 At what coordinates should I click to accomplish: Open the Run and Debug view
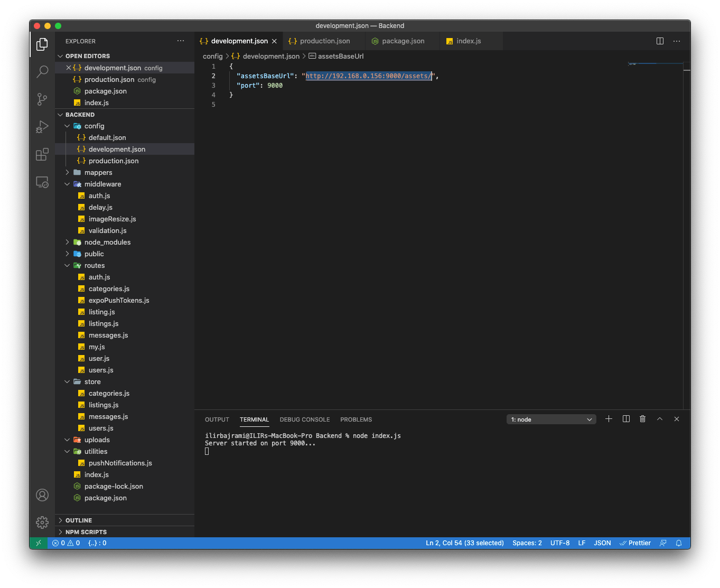click(x=42, y=126)
